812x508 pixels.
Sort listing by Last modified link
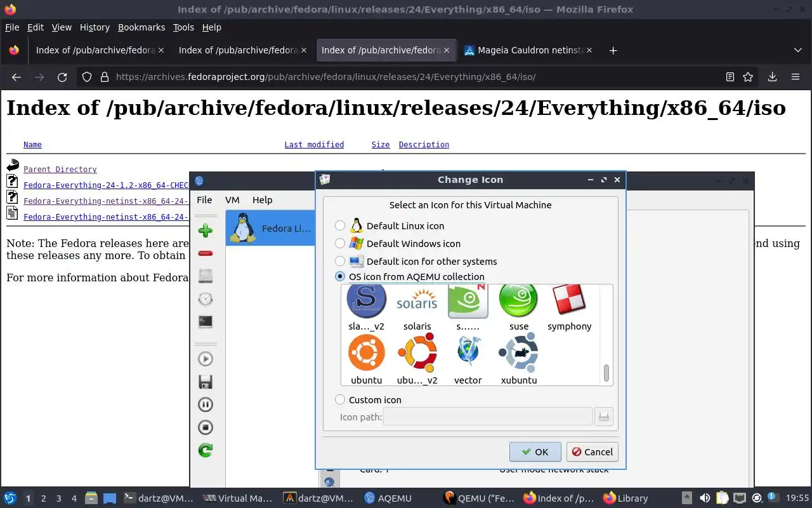click(x=314, y=145)
